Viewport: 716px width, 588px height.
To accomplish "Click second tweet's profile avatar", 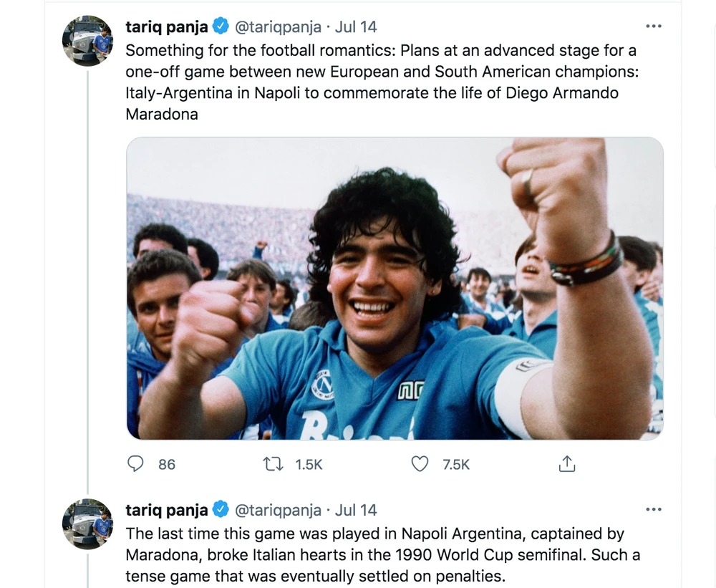I will tap(88, 524).
